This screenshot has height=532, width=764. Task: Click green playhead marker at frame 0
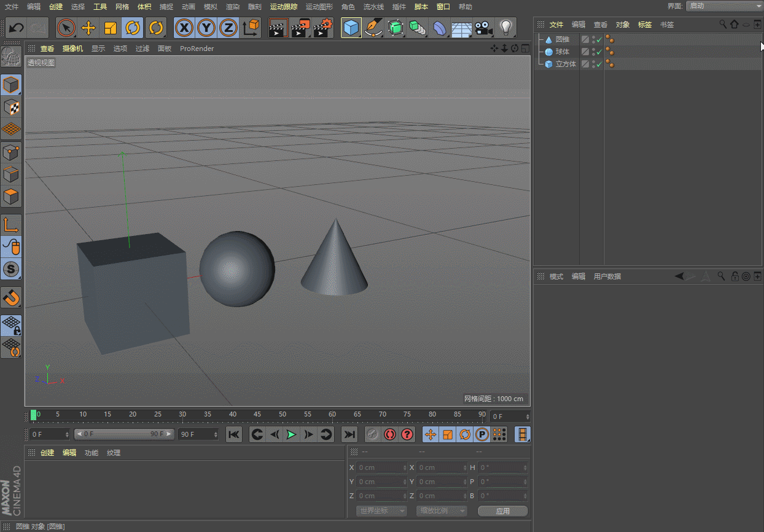click(x=33, y=415)
